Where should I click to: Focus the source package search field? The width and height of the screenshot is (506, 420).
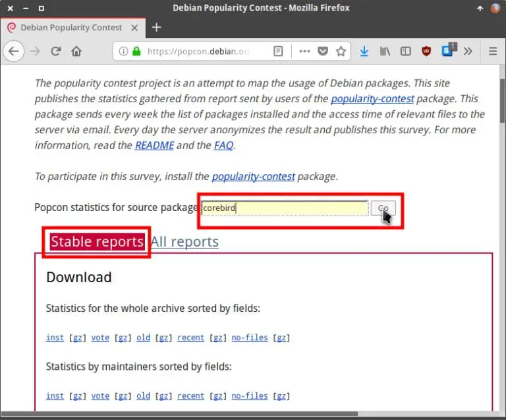[x=285, y=208]
